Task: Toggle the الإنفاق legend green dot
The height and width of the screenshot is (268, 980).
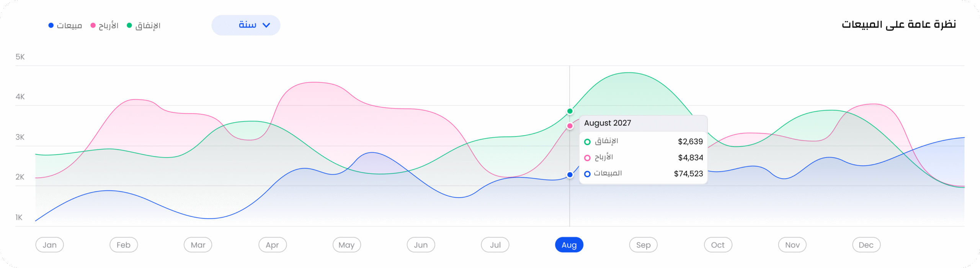Action: 129,26
